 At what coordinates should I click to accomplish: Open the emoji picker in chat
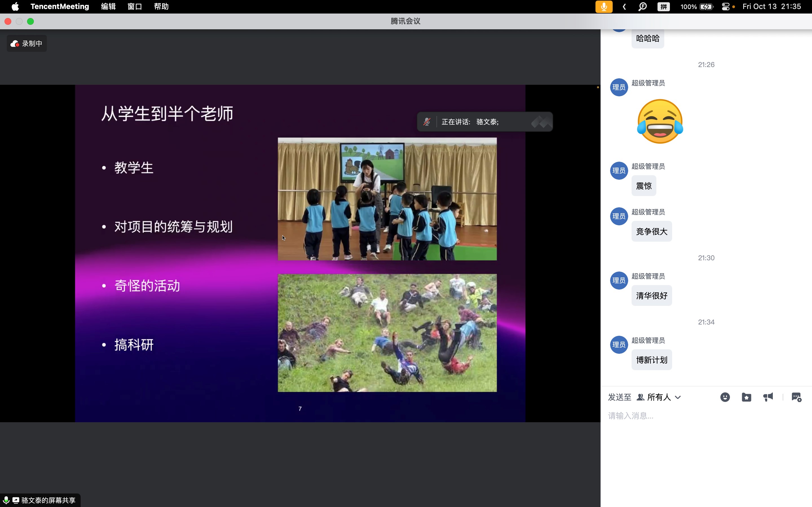click(725, 397)
